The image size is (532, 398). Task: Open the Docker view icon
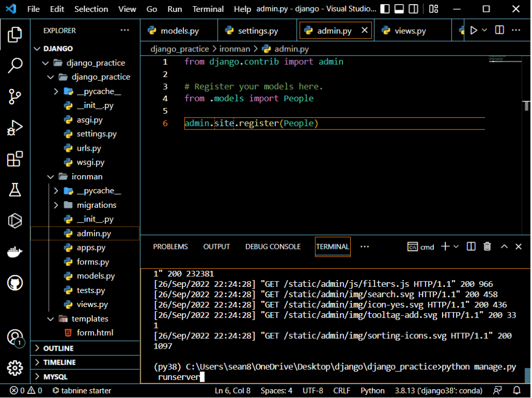[15, 252]
